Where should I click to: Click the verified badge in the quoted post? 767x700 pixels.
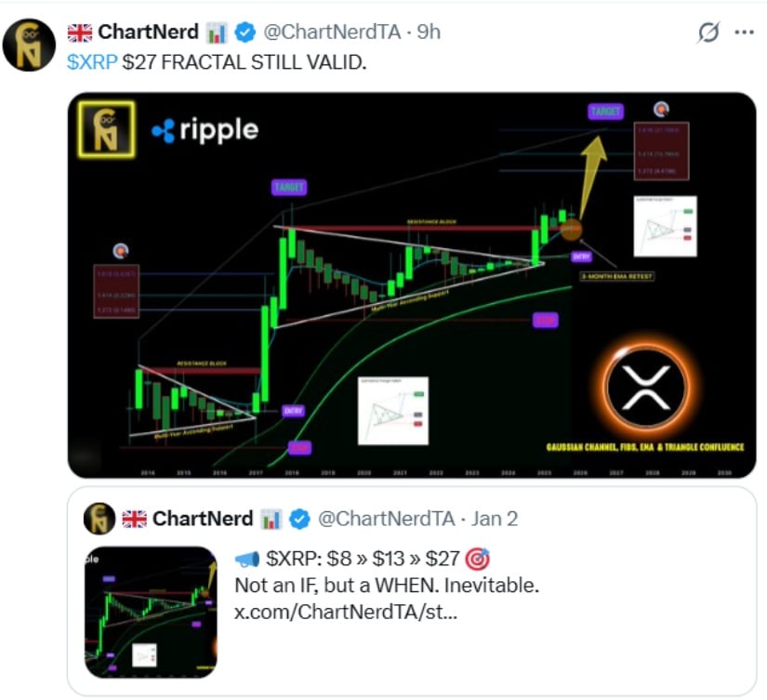tap(299, 519)
